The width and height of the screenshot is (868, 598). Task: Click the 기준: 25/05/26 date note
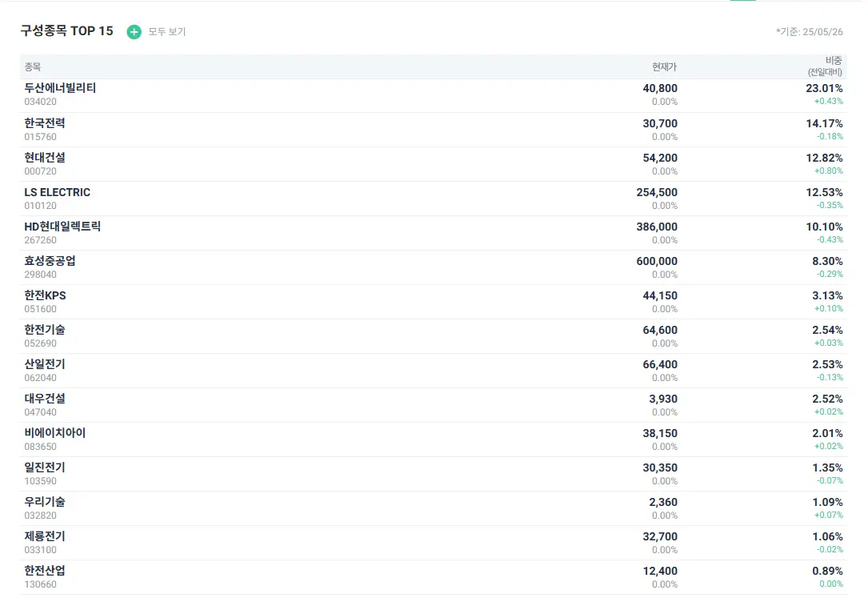(x=810, y=32)
